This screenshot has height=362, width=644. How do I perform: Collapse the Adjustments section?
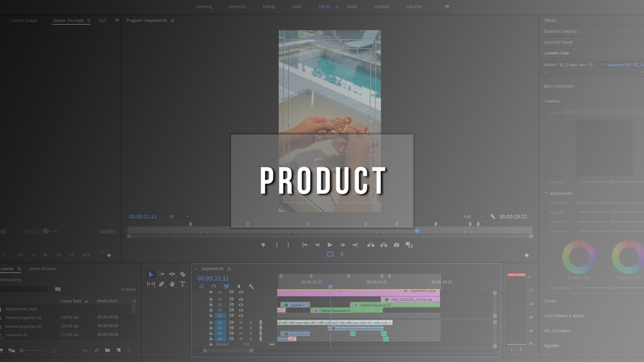click(x=546, y=193)
